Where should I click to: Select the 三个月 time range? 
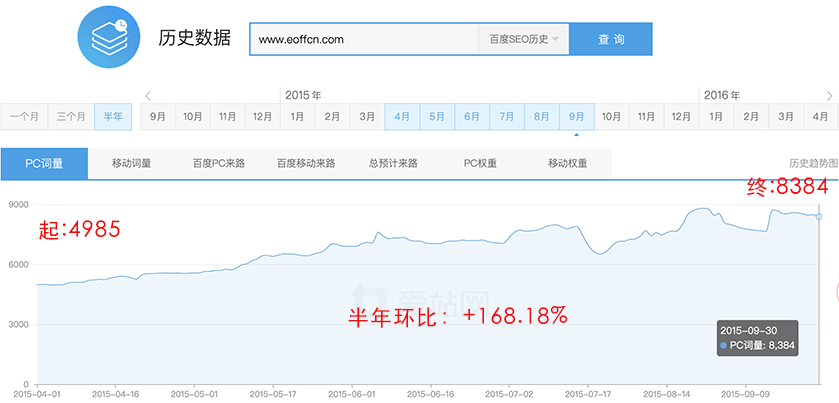point(71,117)
